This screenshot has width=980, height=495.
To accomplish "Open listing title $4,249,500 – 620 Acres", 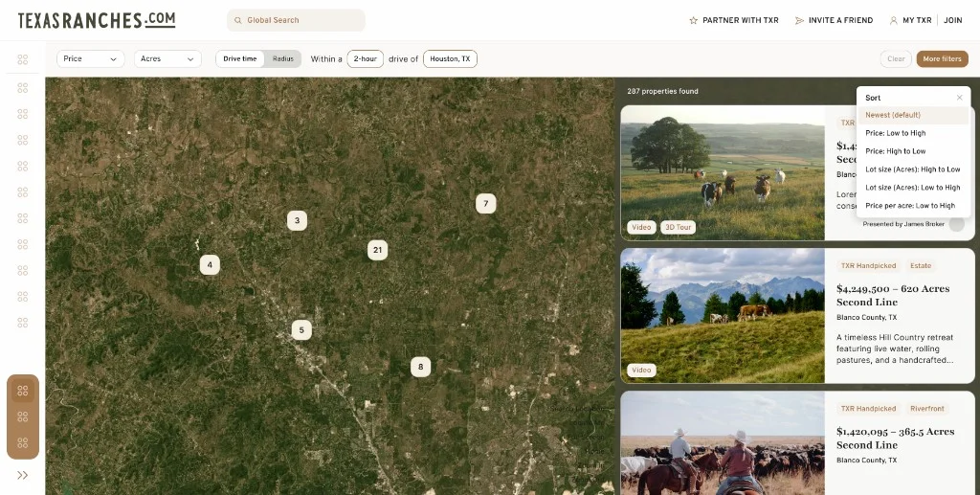I will click(893, 295).
